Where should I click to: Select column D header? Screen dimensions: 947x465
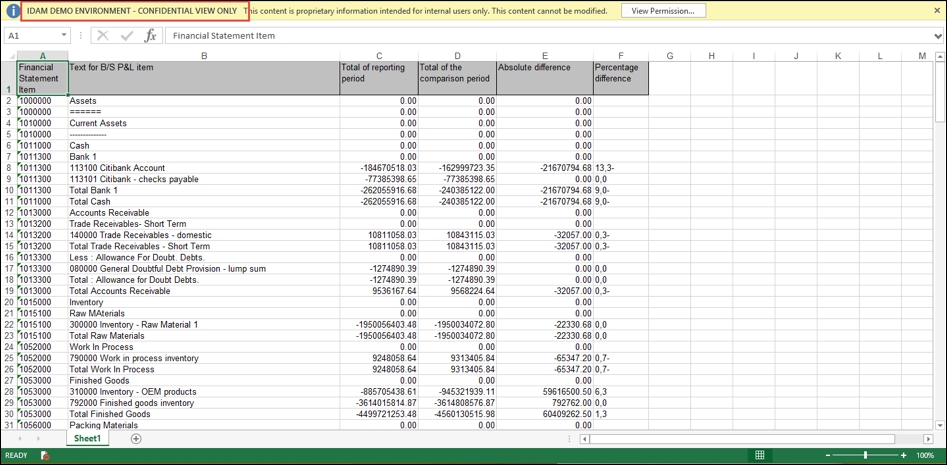[457, 56]
